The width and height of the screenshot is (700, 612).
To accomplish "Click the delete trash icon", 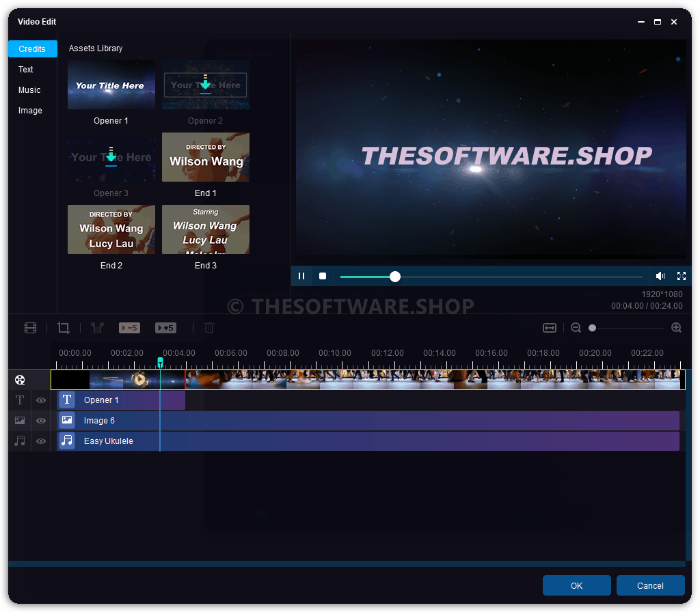I will pos(209,329).
